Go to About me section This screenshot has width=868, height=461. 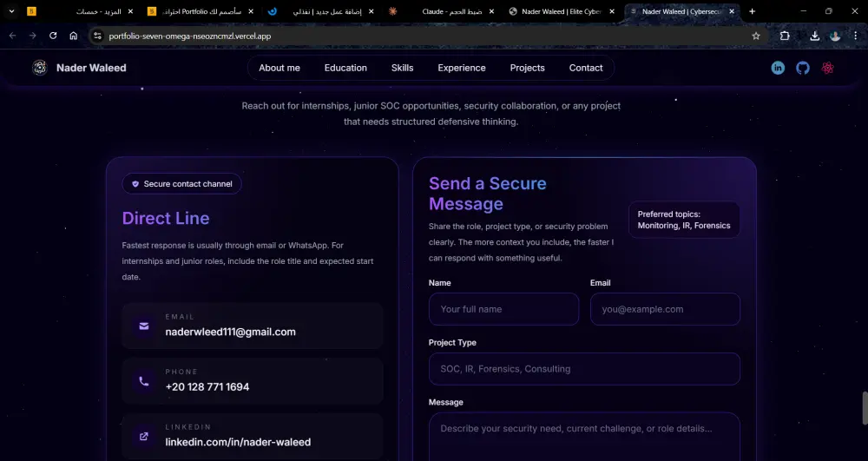[279, 68]
